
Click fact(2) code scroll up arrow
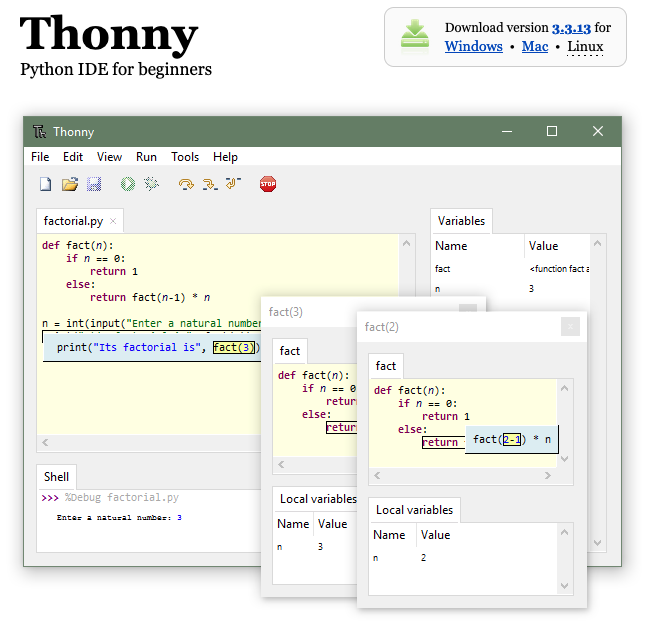tap(564, 388)
